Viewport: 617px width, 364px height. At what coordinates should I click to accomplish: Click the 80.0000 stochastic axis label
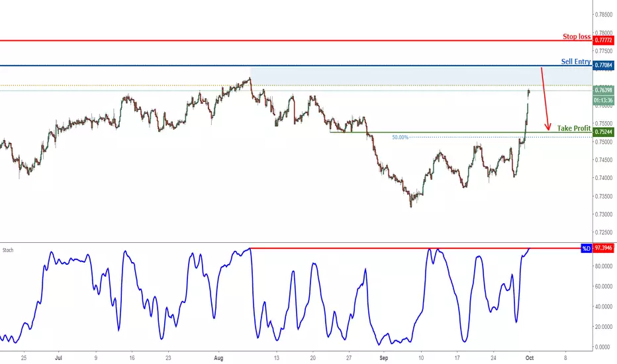coord(604,267)
